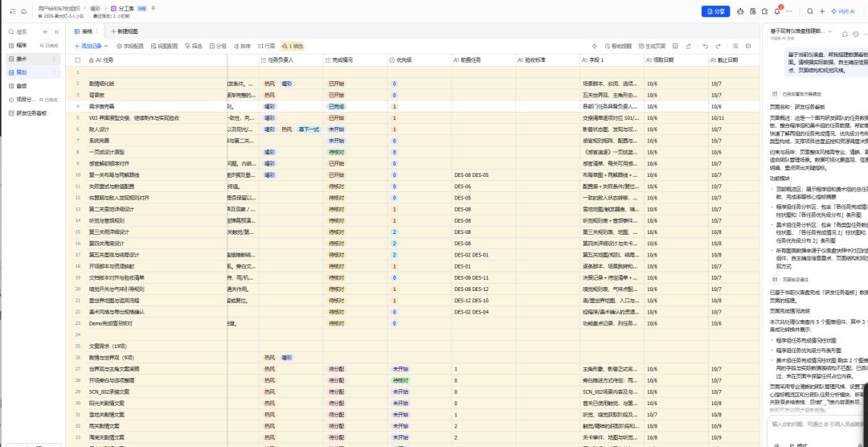The height and width of the screenshot is (447, 868).
Task: Open the find-records icon in toolbar
Action: point(735,46)
